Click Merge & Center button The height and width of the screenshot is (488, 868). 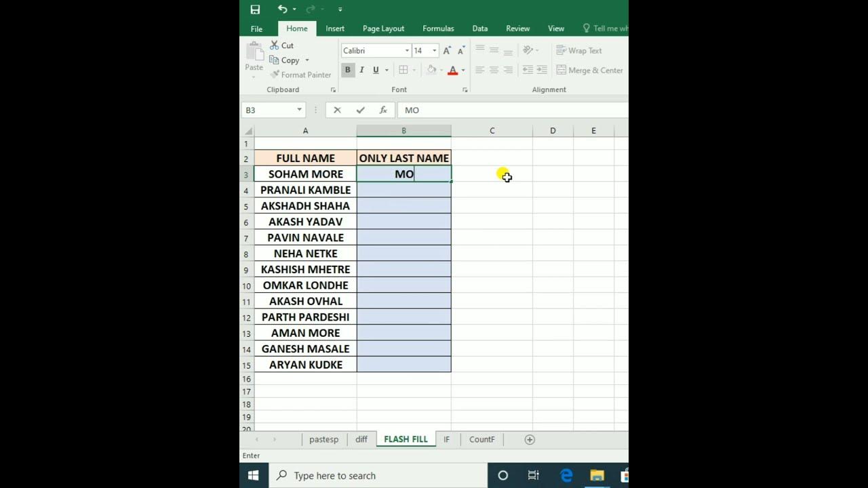590,70
